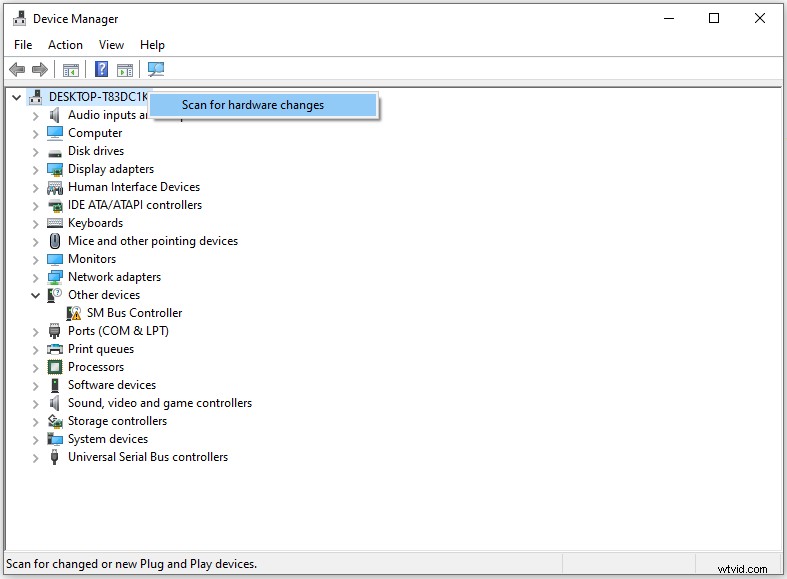Click the Keyboards category icon
The image size is (787, 579).
coord(55,223)
